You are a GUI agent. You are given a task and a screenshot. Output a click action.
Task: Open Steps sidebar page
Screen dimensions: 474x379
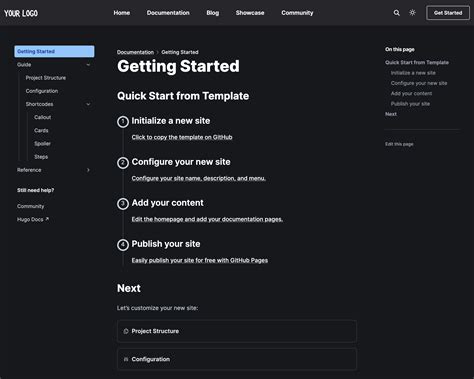point(41,157)
